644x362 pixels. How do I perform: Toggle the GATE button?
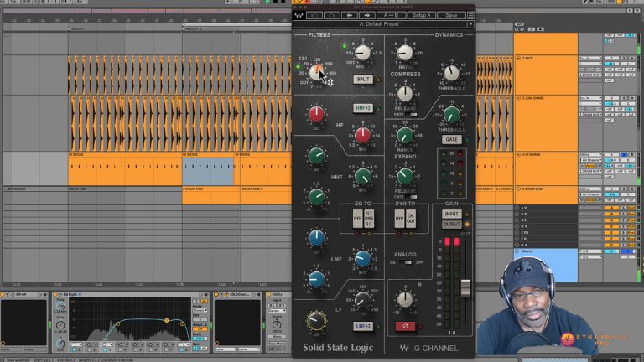point(451,140)
